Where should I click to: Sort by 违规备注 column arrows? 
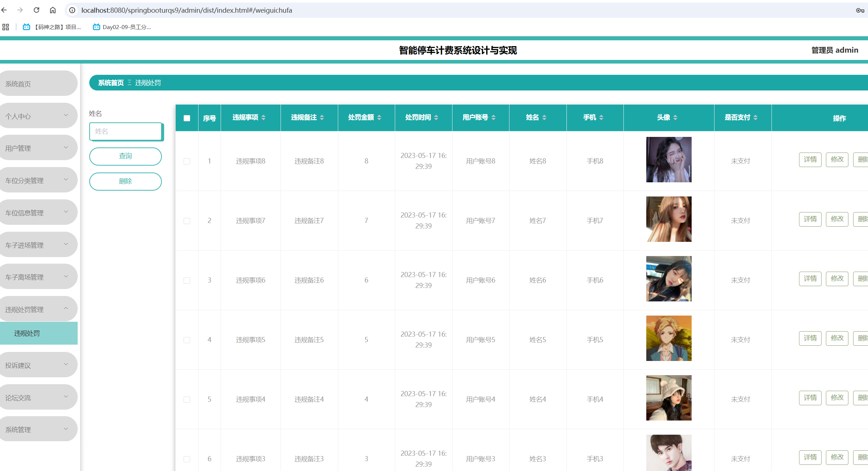click(322, 117)
